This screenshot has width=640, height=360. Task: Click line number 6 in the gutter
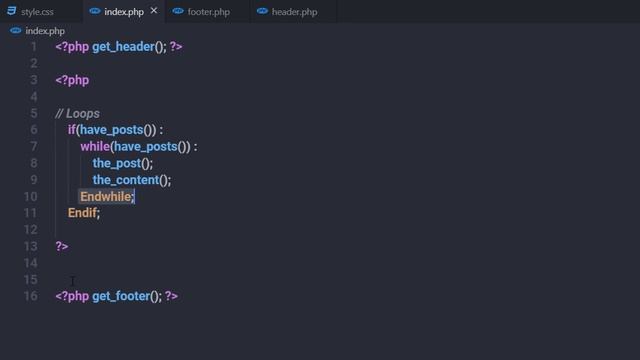click(33, 130)
